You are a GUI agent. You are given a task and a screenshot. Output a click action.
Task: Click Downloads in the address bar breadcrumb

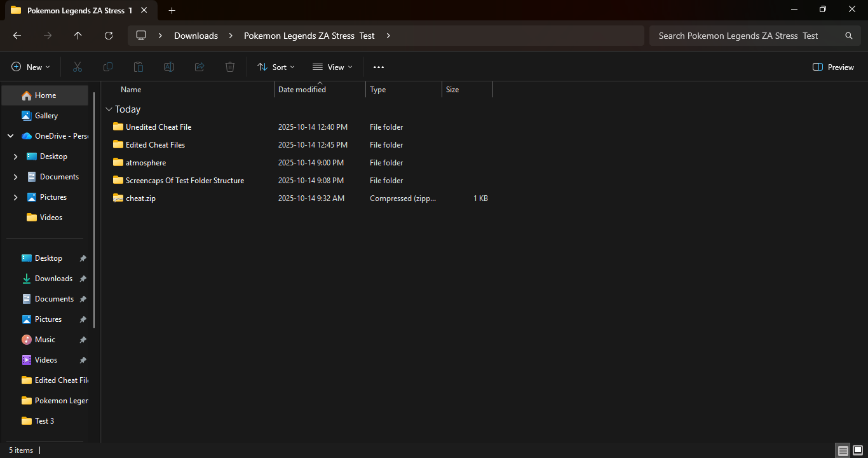[x=196, y=36]
